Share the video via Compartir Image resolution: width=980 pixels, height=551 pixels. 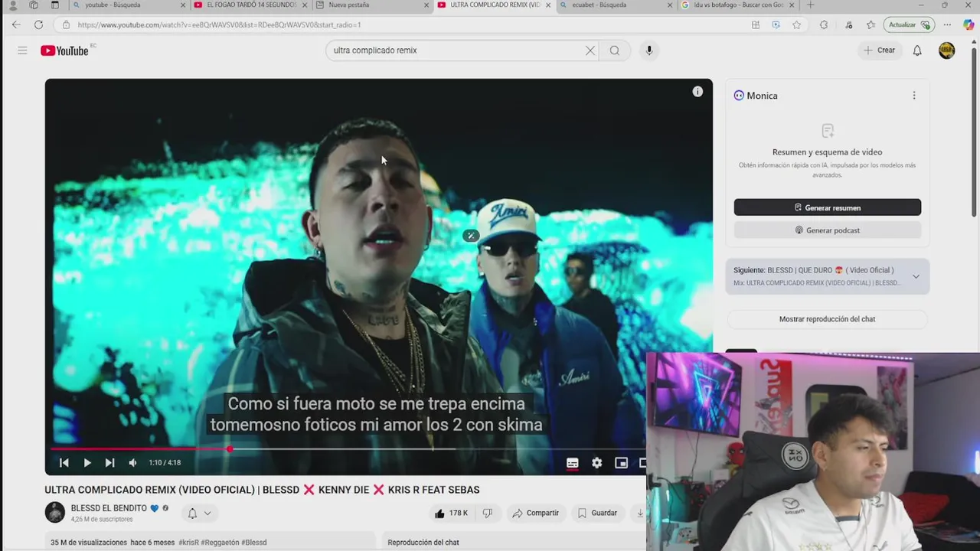pyautogui.click(x=536, y=514)
